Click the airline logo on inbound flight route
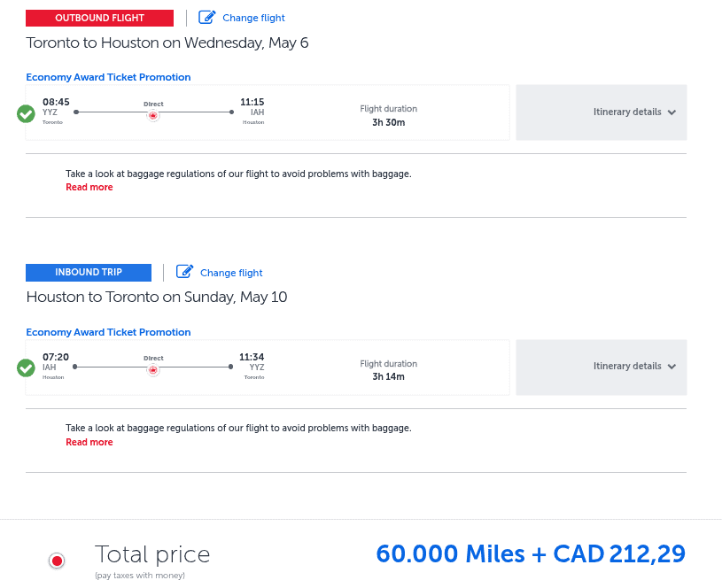 (x=153, y=370)
